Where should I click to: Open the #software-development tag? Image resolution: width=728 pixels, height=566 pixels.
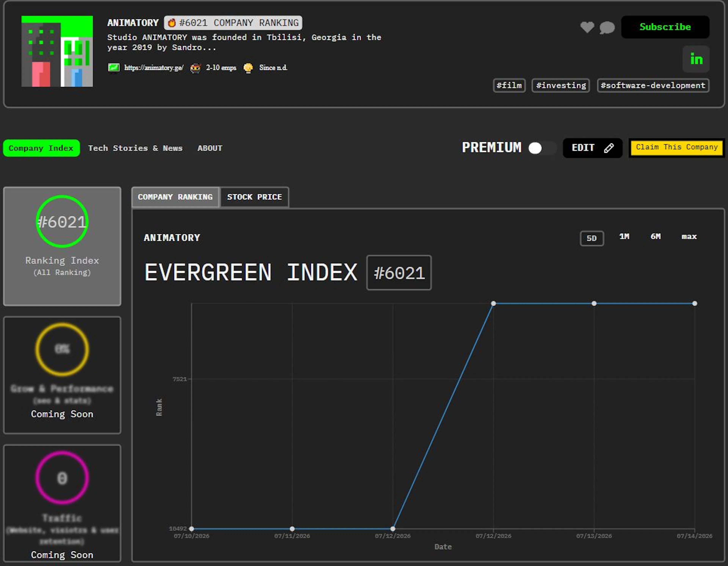coord(653,85)
